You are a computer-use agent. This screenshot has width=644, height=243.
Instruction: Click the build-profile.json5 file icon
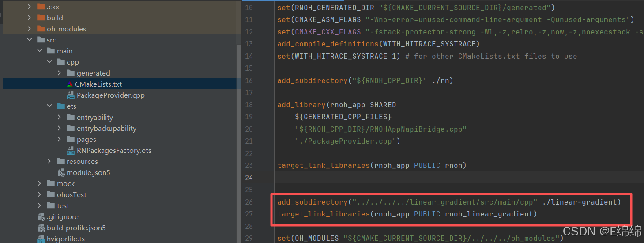tap(41, 228)
